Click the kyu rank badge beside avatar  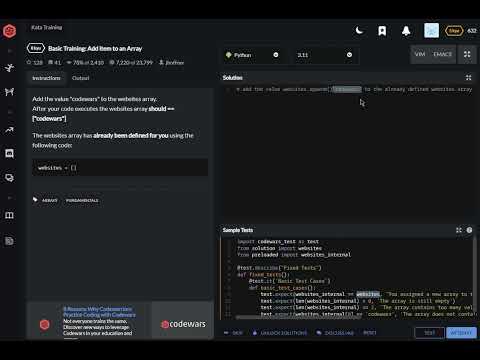[454, 31]
